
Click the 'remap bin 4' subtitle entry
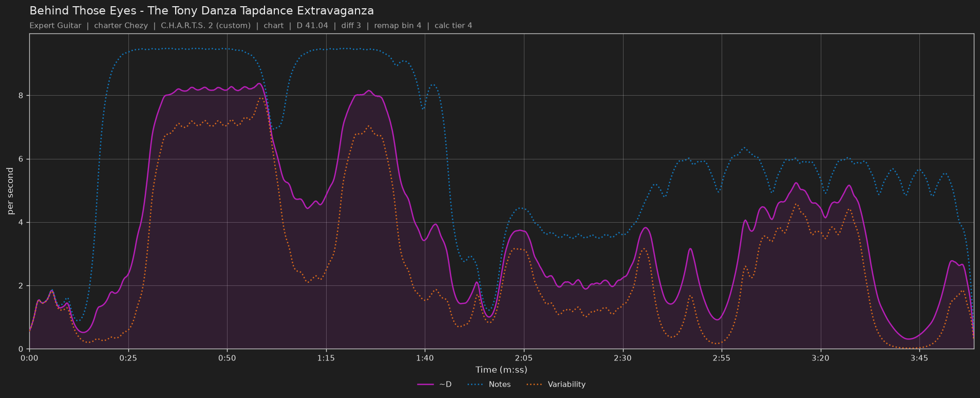[398, 26]
